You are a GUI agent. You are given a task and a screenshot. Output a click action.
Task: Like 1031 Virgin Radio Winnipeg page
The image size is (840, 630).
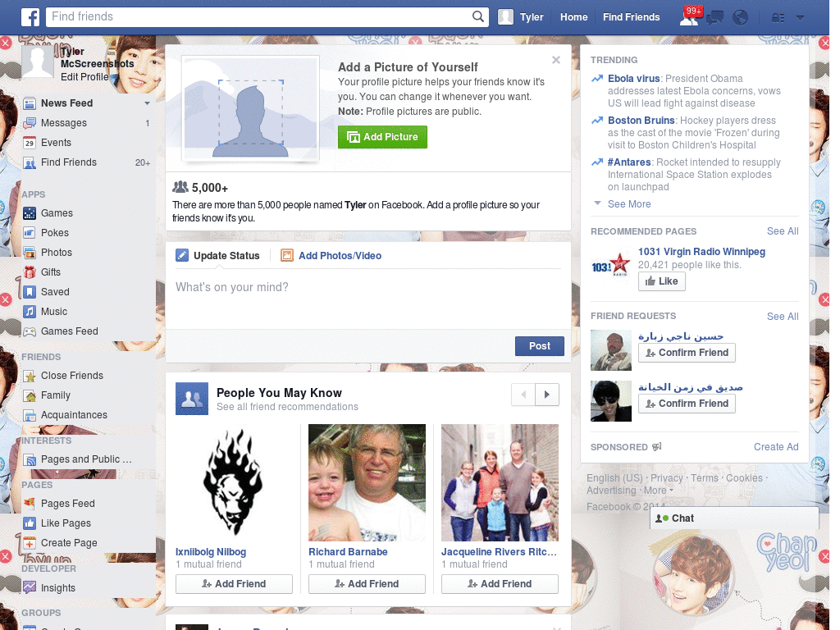pos(662,281)
